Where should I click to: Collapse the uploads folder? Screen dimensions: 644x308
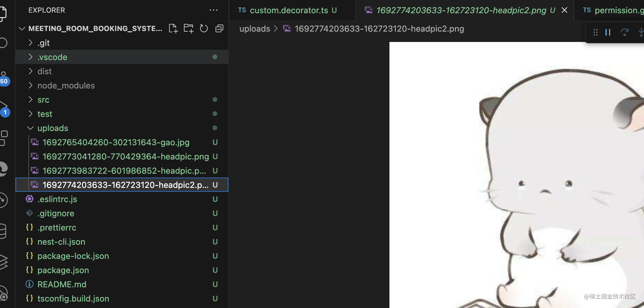[122, 128]
